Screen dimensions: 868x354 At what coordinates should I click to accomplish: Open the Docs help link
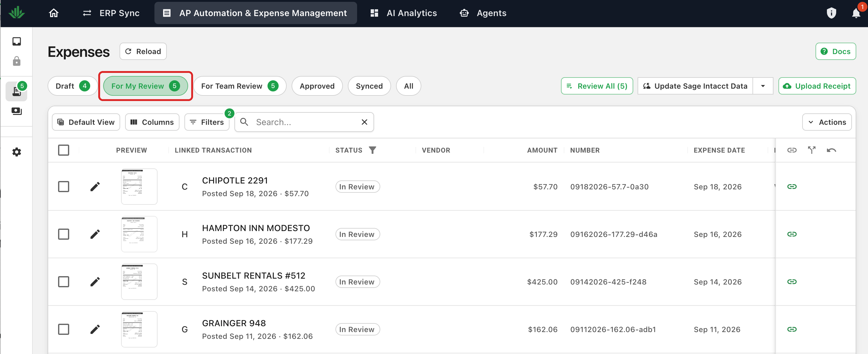(835, 51)
